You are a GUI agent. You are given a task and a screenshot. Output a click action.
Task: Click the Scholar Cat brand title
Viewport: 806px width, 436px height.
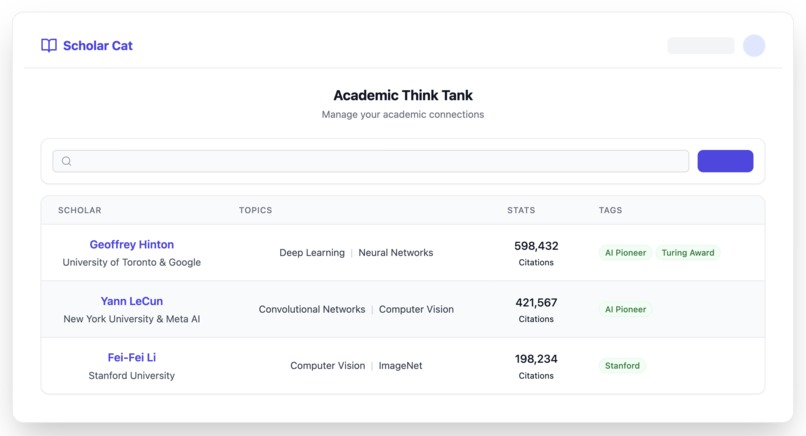[x=98, y=46]
